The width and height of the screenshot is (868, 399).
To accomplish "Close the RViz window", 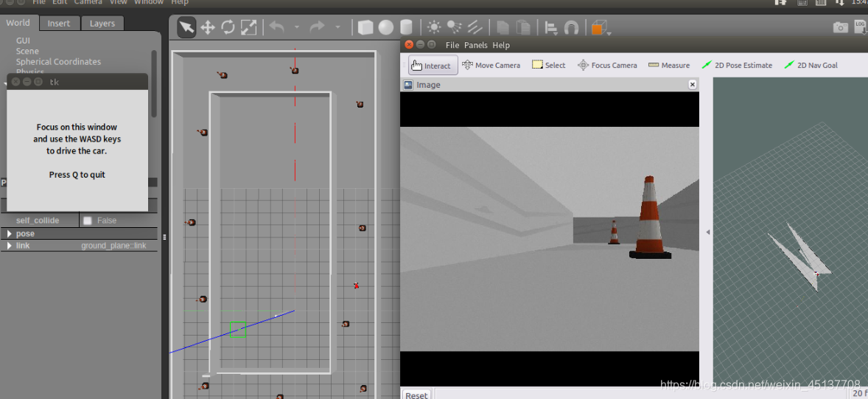I will (x=408, y=45).
